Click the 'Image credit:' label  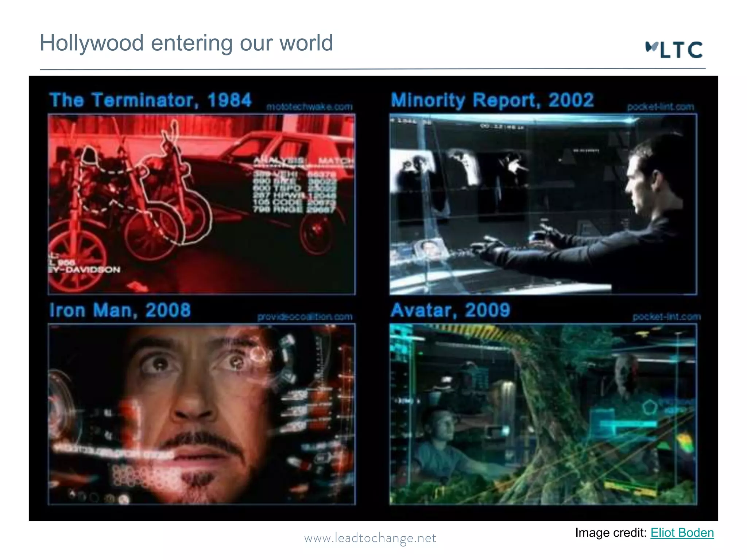[x=611, y=533]
